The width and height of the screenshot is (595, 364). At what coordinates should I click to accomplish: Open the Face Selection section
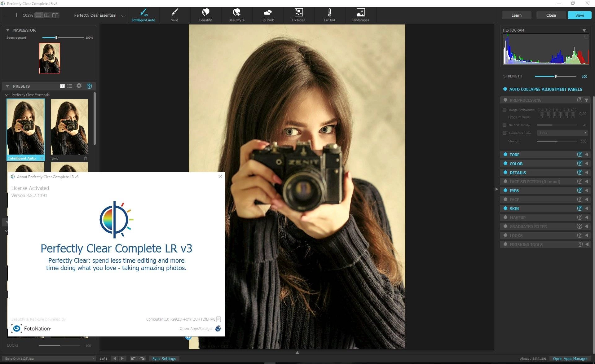[x=545, y=181]
